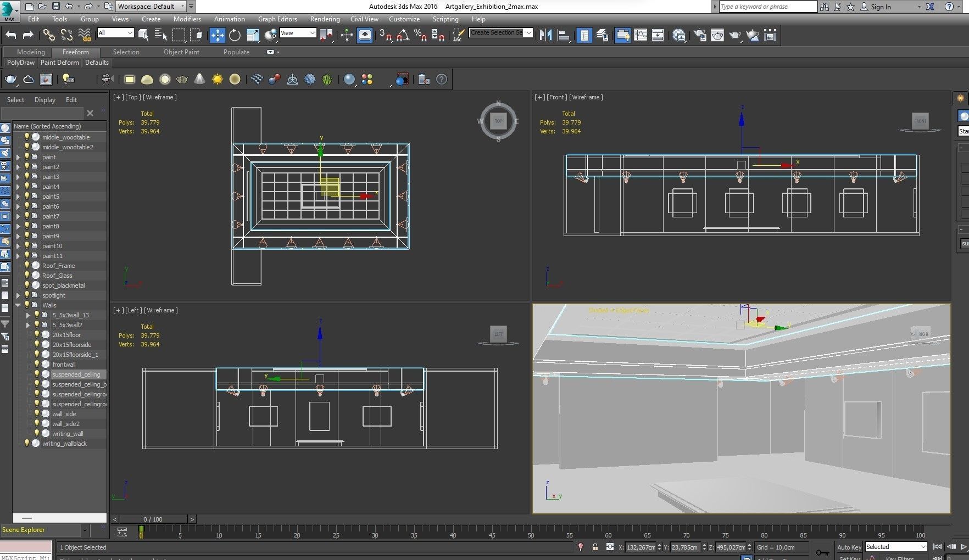
Task: Open the Graph Editors menu
Action: point(277,19)
